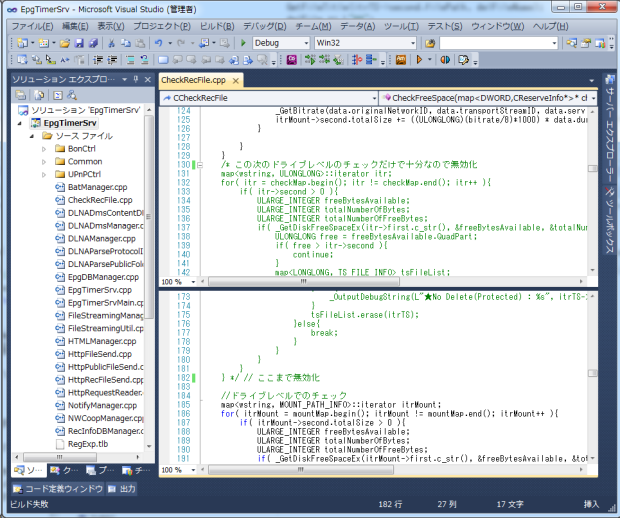Image resolution: width=620 pixels, height=518 pixels.
Task: Open HTMLManager.cpp in Solution Explorer
Action: pos(104,341)
